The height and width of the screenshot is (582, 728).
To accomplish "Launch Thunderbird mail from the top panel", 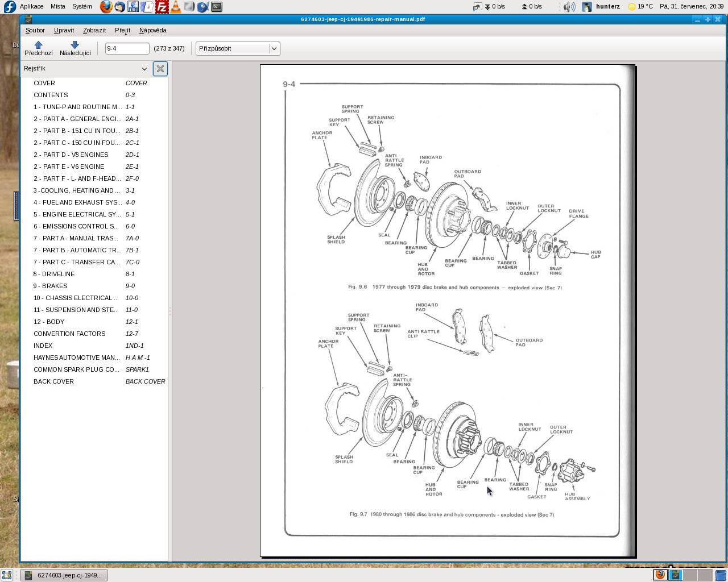I will (120, 7).
